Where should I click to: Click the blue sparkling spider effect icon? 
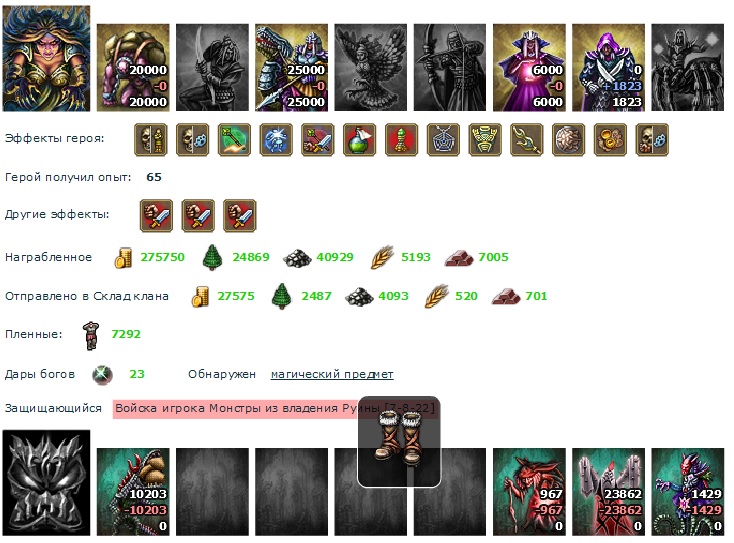(x=276, y=139)
